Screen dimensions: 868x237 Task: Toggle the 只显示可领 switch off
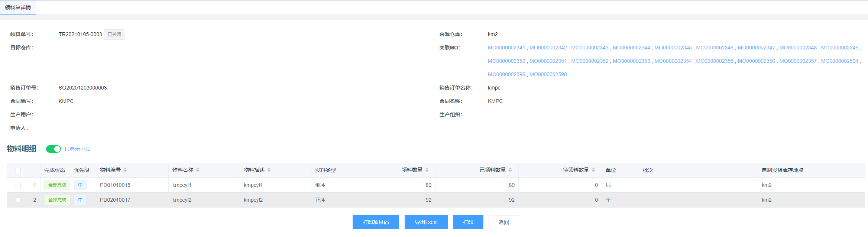point(54,149)
